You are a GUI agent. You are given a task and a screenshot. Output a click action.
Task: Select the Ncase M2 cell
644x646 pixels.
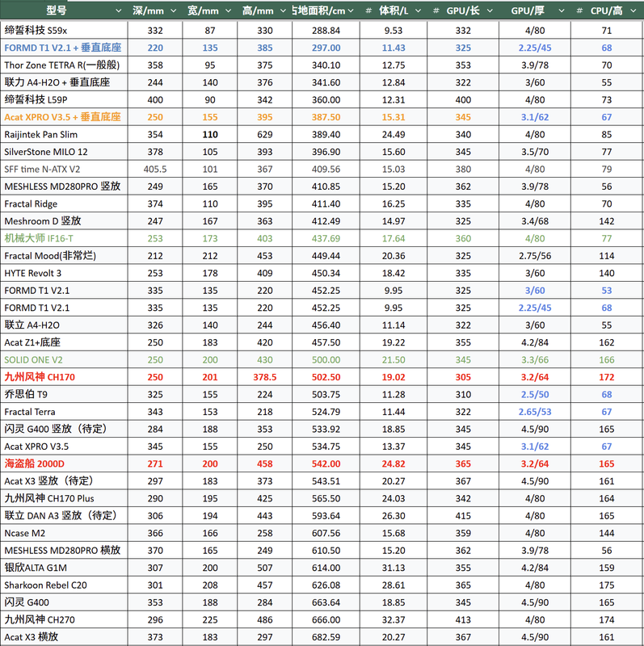(64, 533)
